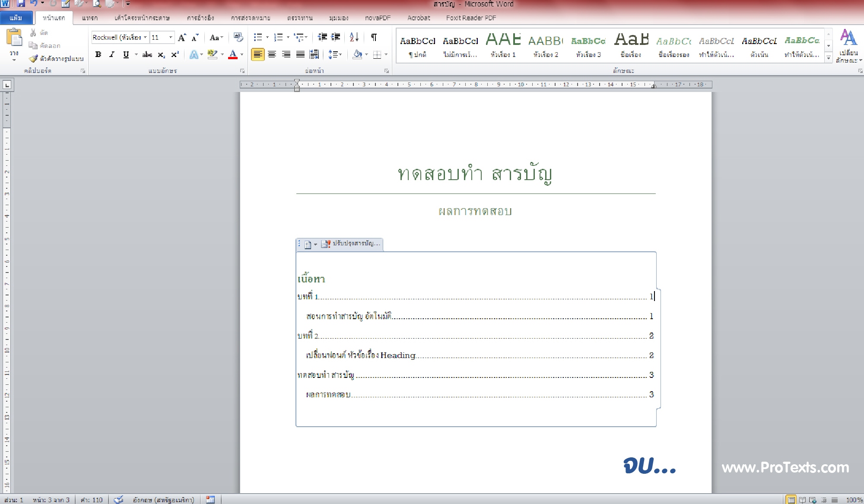Click the tab selector at ruler corner
This screenshot has height=504, width=864.
[7, 85]
